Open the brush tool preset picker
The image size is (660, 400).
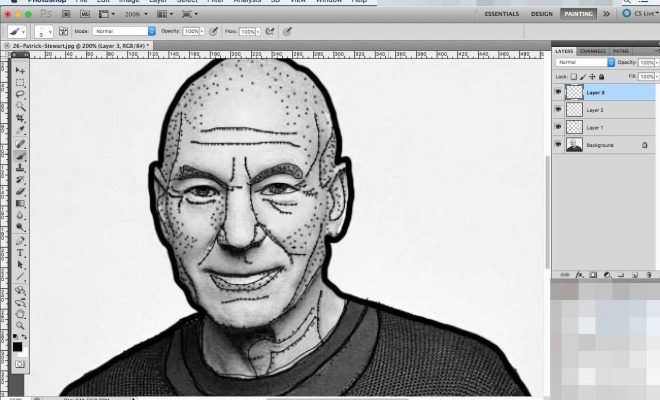pyautogui.click(x=17, y=32)
